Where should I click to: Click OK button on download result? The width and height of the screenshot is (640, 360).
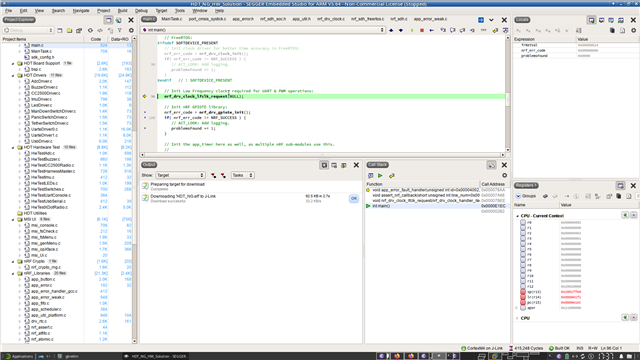(x=354, y=198)
